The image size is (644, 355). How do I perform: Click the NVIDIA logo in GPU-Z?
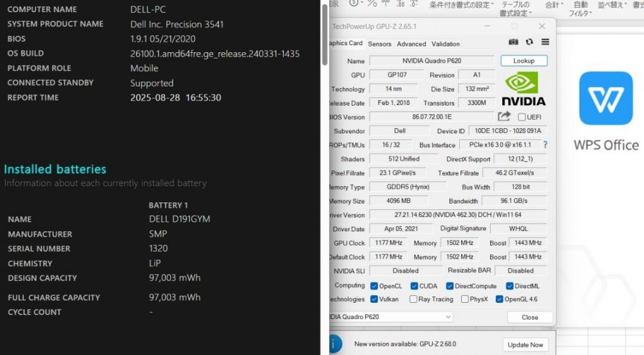[524, 89]
